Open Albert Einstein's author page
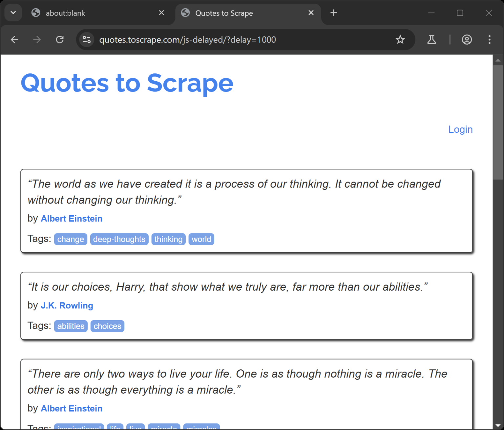The image size is (504, 430). coord(71,219)
